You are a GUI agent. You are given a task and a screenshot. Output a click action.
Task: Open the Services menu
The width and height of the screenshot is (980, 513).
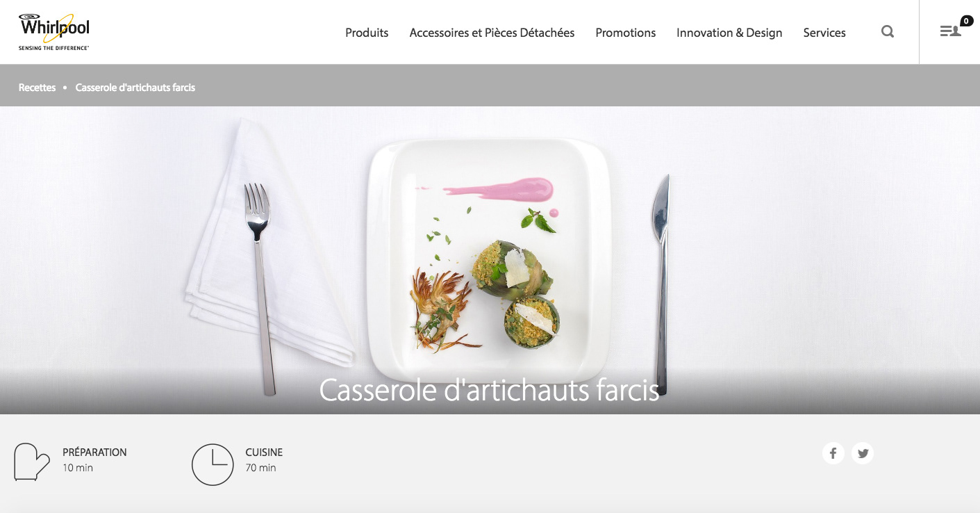coord(824,33)
